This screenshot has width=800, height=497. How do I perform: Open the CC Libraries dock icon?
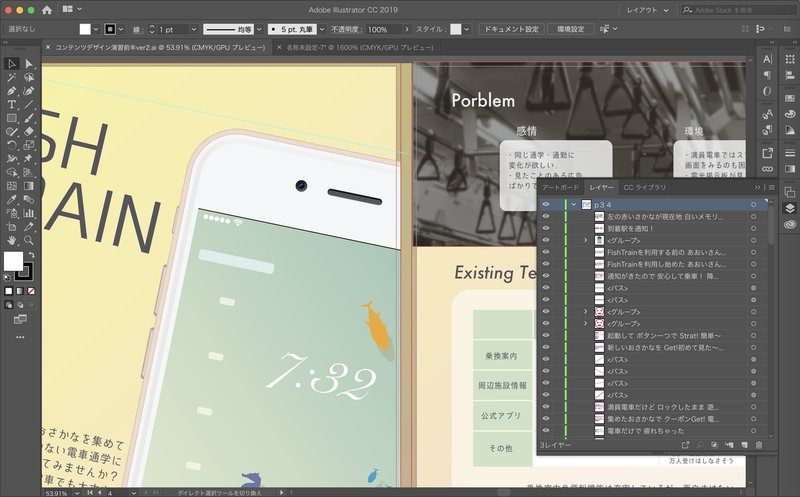[790, 224]
